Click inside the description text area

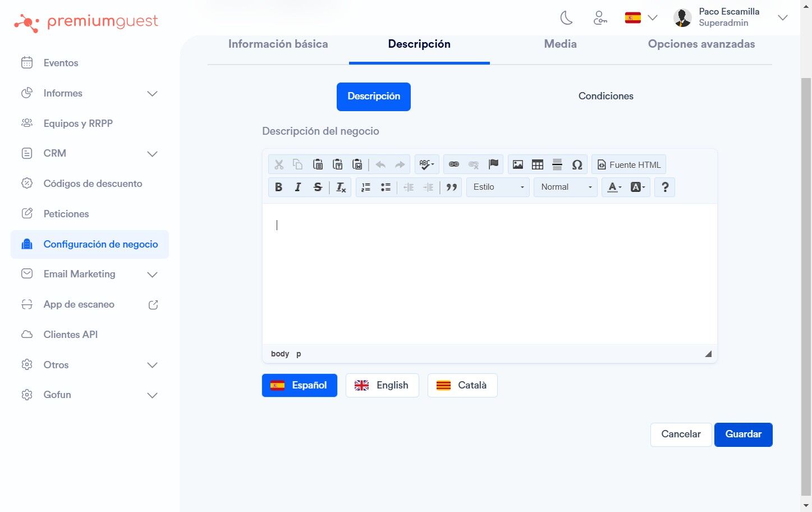coord(489,274)
